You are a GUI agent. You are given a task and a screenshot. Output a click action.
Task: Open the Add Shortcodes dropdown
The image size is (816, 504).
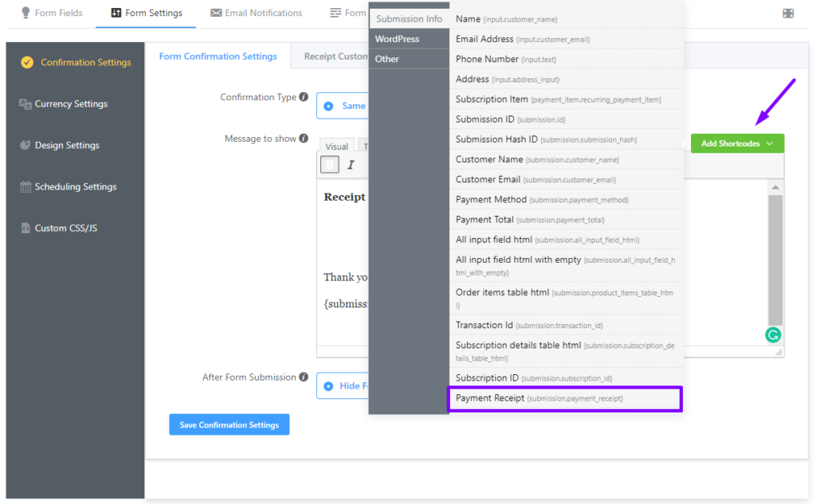(737, 143)
